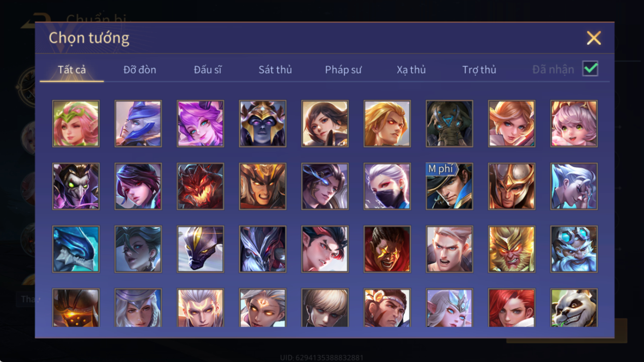Switch to the 'Trợ thủ' tab
The height and width of the screenshot is (362, 644).
[479, 70]
